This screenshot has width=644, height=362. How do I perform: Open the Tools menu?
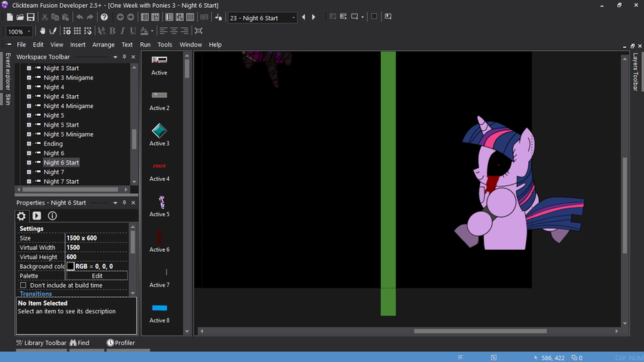pos(165,45)
